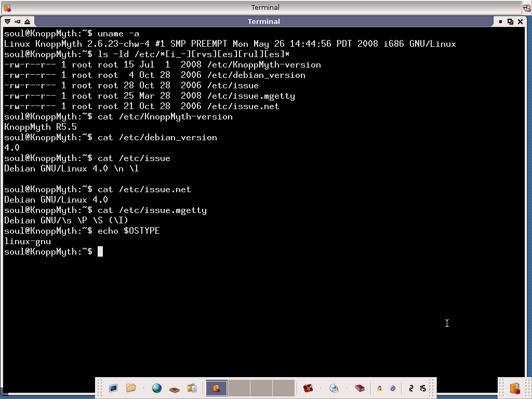Shade the Terminal window with up-arrow button
Screen dimensions: 532x399
point(28,21)
